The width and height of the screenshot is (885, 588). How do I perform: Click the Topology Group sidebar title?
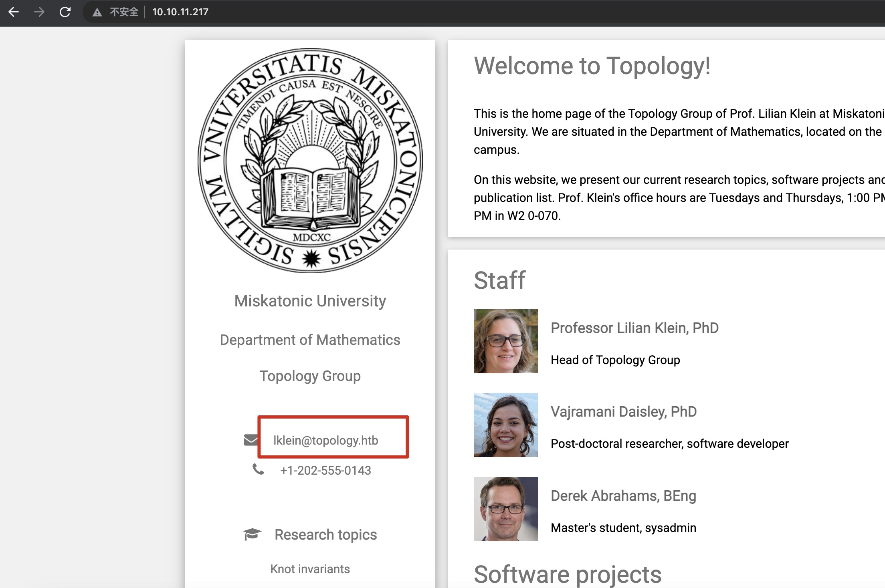[x=310, y=376]
